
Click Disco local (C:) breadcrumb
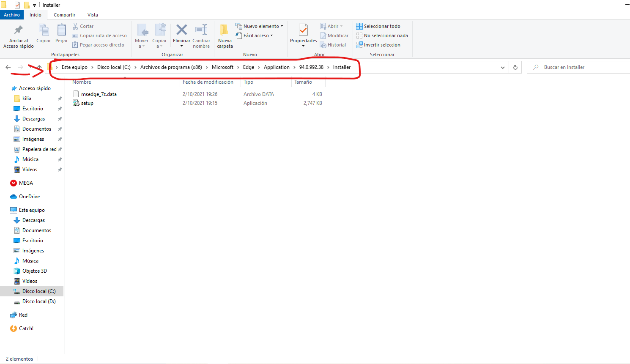pyautogui.click(x=114, y=67)
